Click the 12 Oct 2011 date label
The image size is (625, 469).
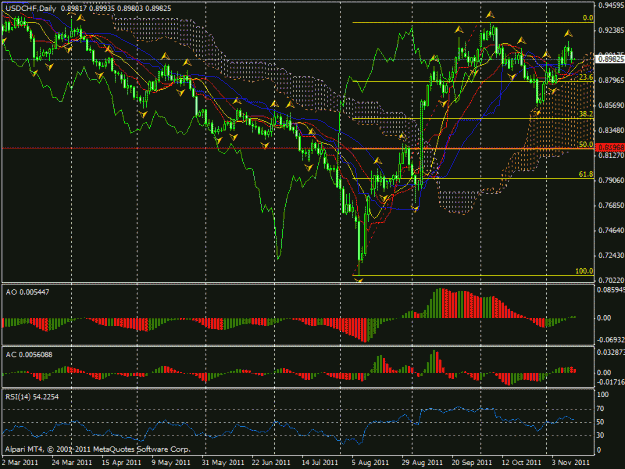[522, 463]
